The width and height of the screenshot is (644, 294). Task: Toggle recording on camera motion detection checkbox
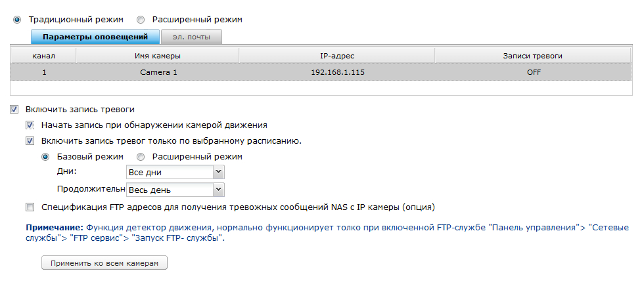30,125
